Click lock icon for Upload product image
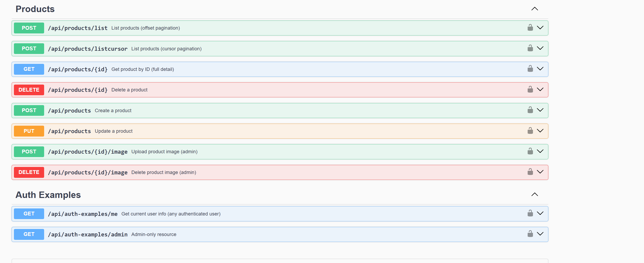644x263 pixels. tap(530, 151)
